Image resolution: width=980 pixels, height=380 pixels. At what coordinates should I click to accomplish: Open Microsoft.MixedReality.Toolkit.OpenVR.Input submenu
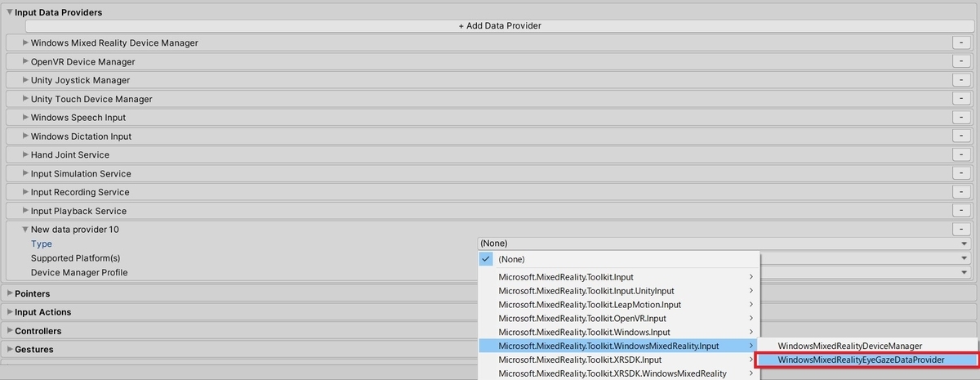pyautogui.click(x=619, y=319)
